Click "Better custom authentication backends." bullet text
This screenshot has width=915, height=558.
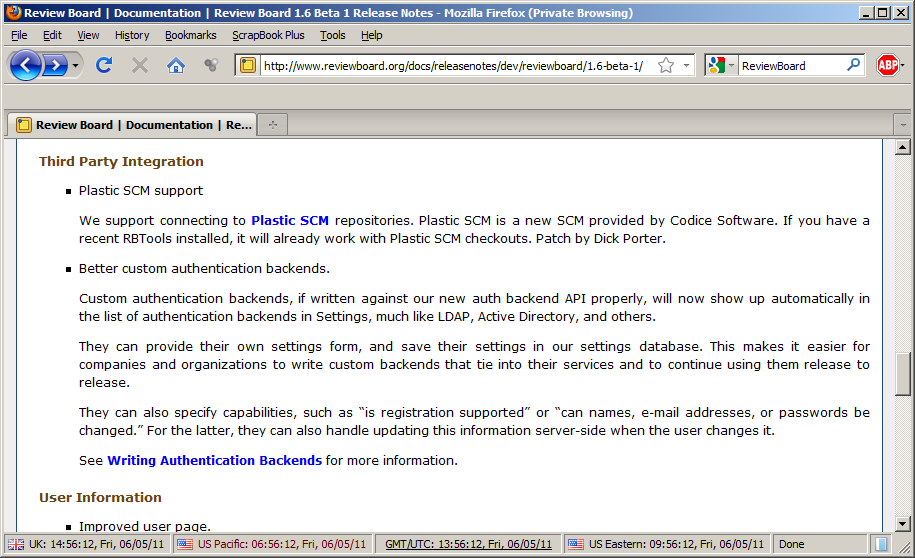204,268
